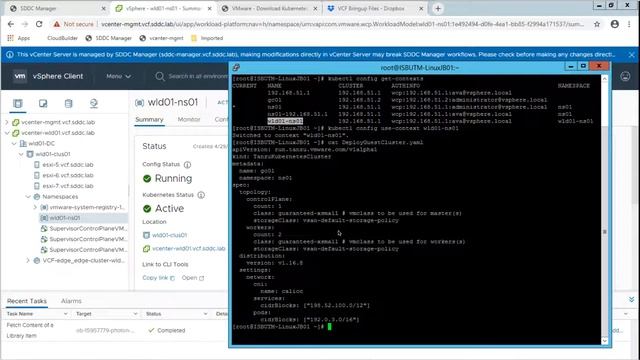This screenshot has width=640, height=360.
Task: Open the vcenter-mgmt bookmark
Action: click(x=162, y=38)
